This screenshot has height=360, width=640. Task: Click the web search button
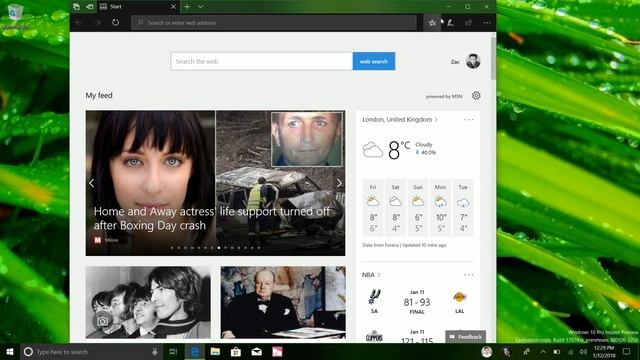(373, 61)
